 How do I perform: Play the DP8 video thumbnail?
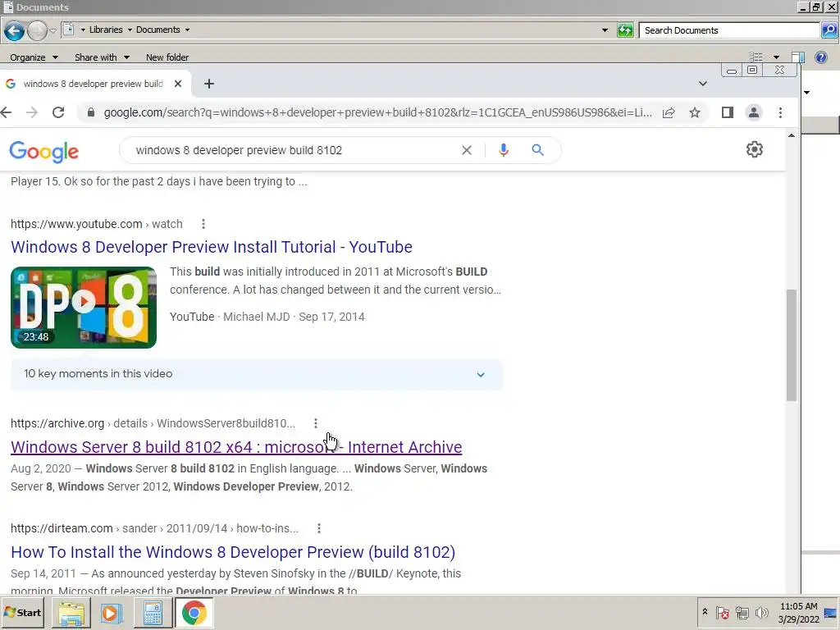pyautogui.click(x=84, y=308)
